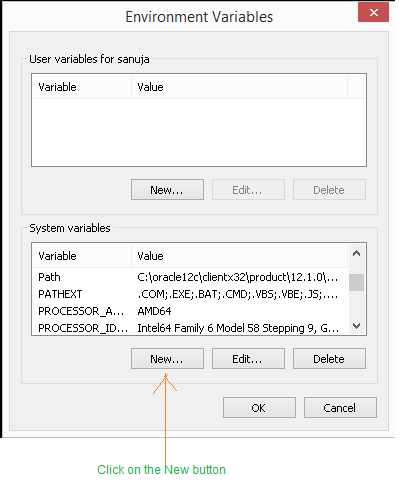Delete the selected system variable
The image size is (400, 490).
point(329,359)
